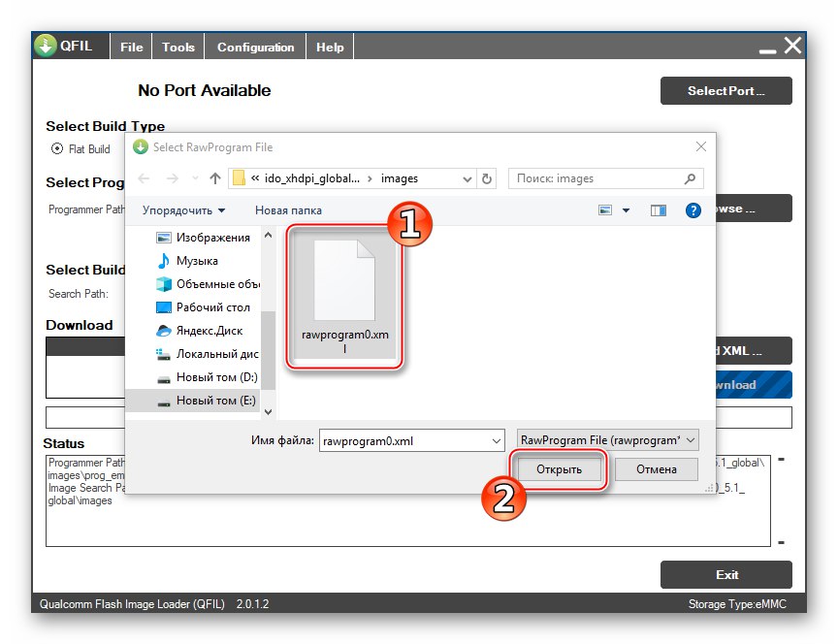Click navigation pane scroll down arrow

point(269,412)
